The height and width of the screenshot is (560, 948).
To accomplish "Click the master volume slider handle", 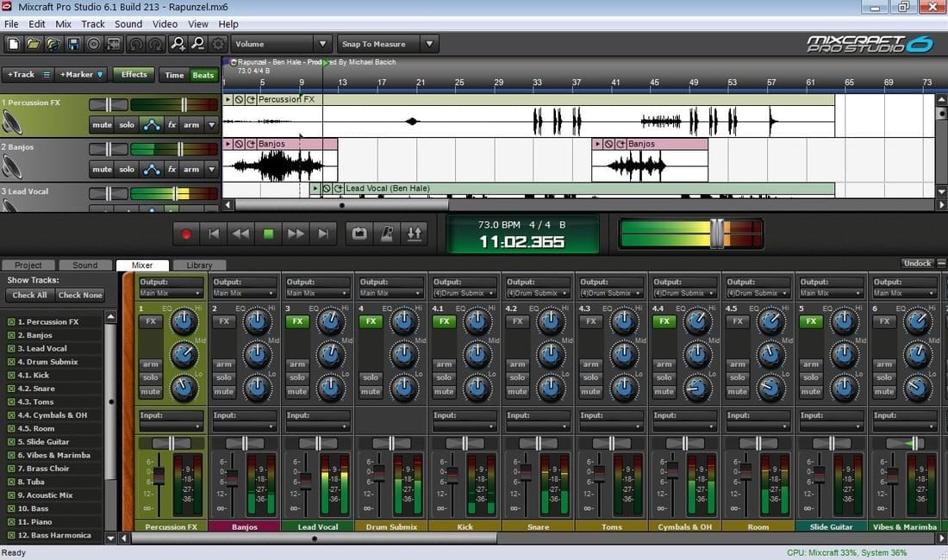I will pos(717,233).
